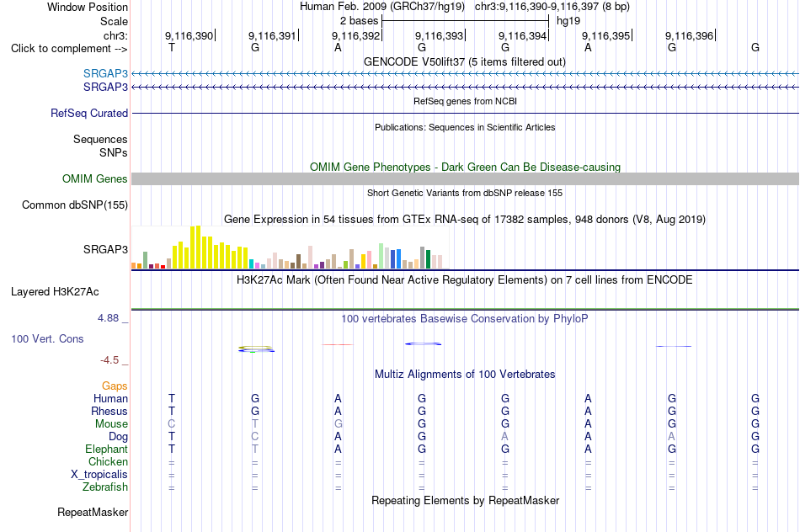The height and width of the screenshot is (532, 800).
Task: Click the dark green bar in GTEx chart
Action: click(428, 259)
